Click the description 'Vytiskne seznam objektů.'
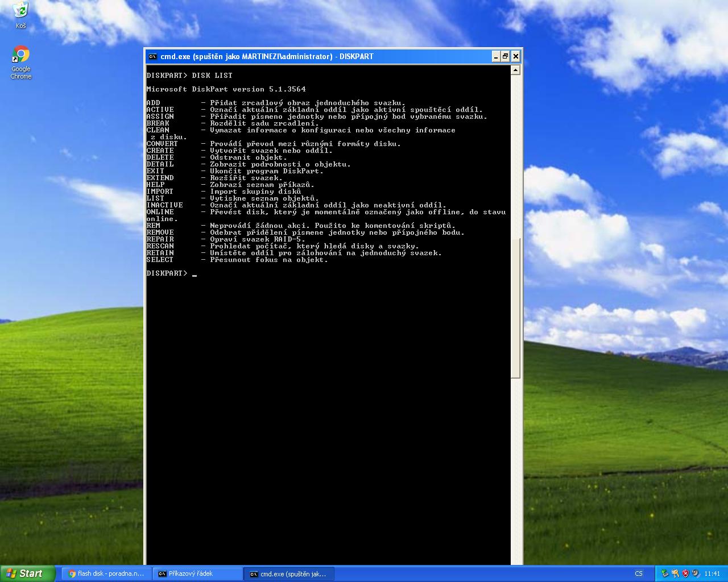This screenshot has height=582, width=728. point(264,198)
